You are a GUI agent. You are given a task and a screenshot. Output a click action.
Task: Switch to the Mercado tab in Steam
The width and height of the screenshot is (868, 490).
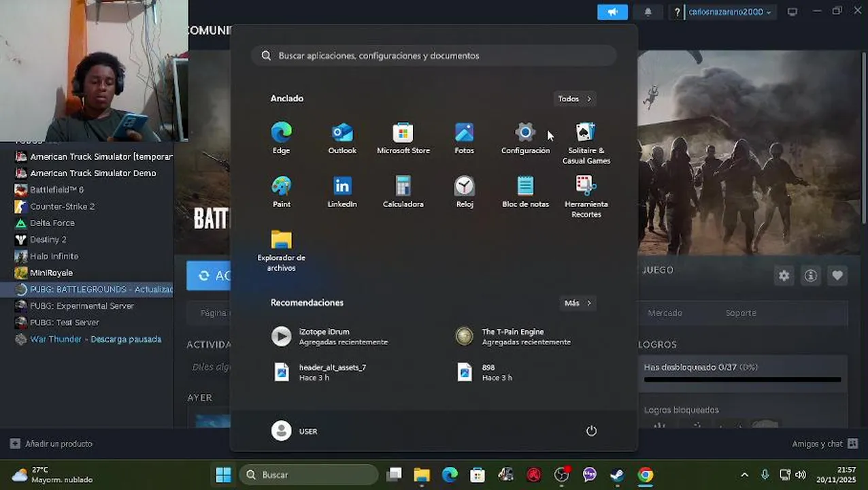[x=665, y=313]
